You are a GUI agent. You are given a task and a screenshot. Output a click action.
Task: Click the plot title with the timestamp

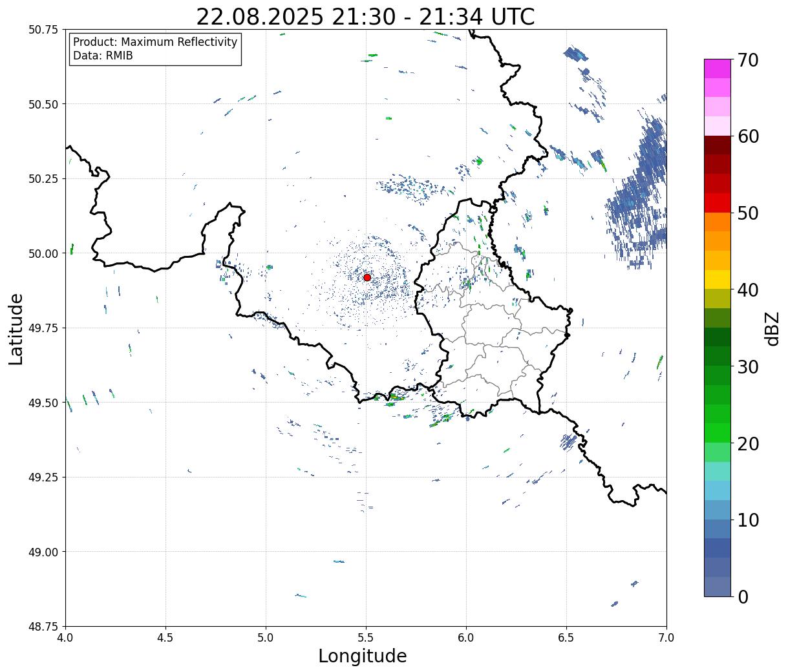pos(365,17)
